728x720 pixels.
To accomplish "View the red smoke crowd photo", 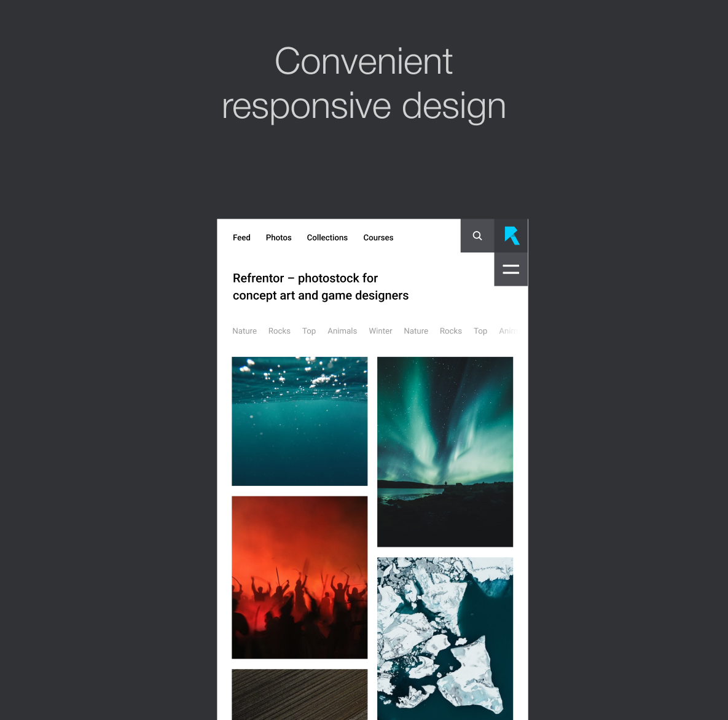I will coord(299,577).
